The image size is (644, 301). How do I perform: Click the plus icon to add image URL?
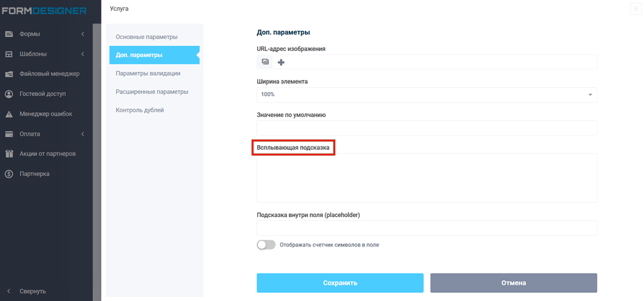coord(281,62)
